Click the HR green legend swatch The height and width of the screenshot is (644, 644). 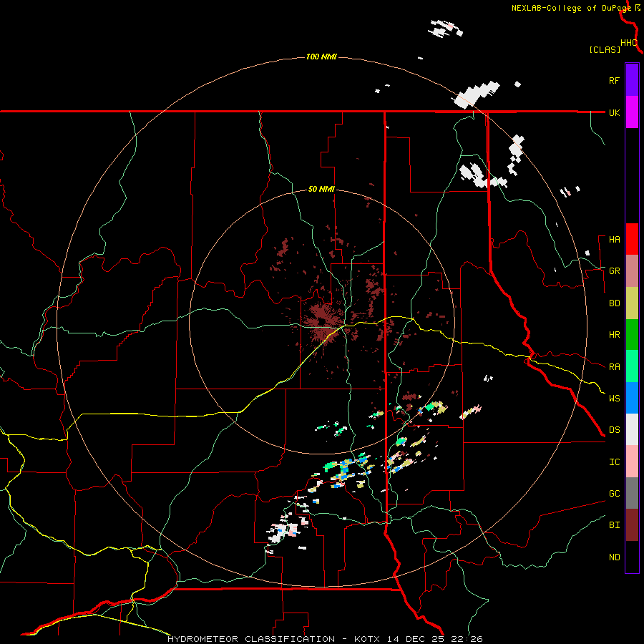click(x=632, y=335)
